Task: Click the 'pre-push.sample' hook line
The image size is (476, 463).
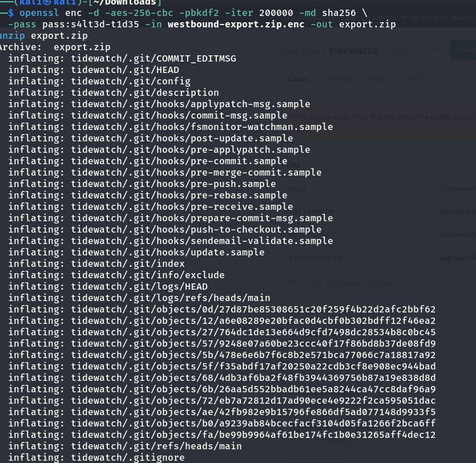Action: pos(142,184)
